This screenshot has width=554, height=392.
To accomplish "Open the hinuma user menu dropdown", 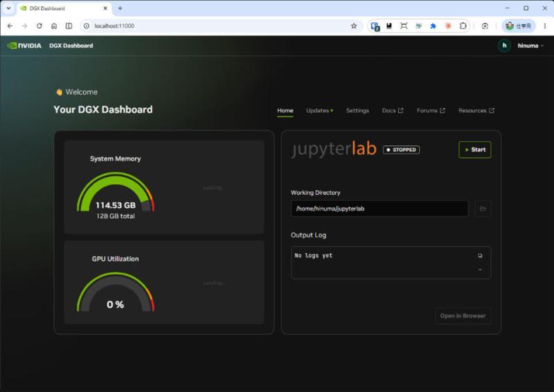I will [530, 46].
